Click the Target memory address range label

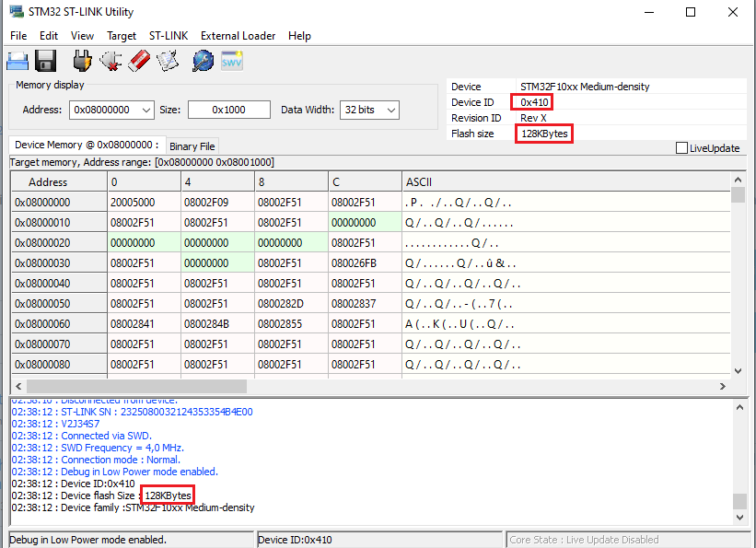pyautogui.click(x=142, y=163)
